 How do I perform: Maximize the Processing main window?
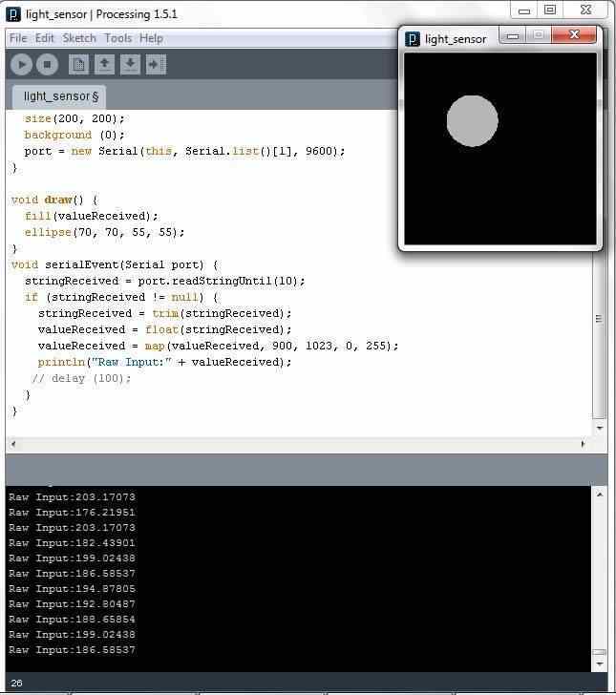550,10
